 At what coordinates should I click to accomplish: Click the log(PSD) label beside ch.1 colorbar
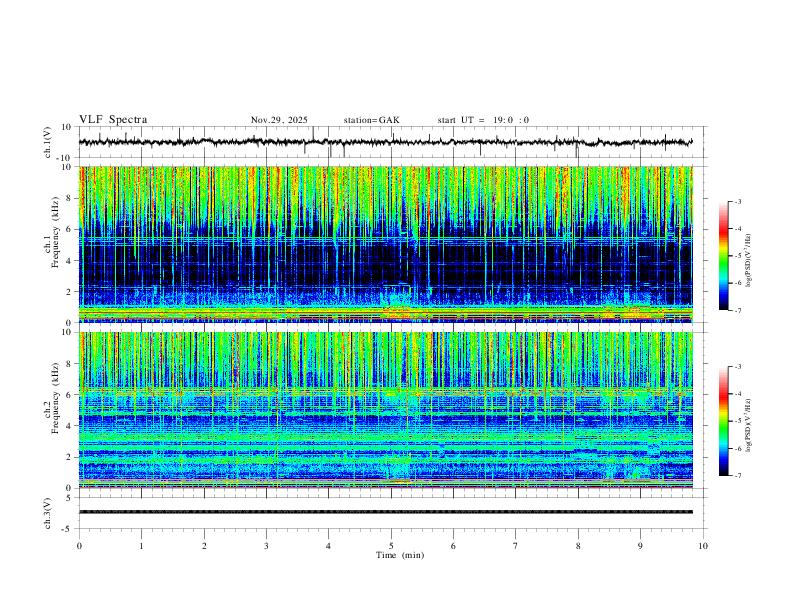click(748, 261)
